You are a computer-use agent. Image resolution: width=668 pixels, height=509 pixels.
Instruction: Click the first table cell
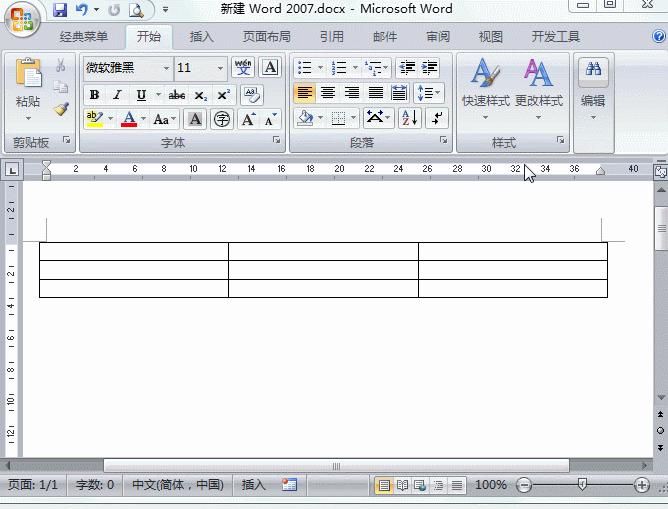pos(134,251)
